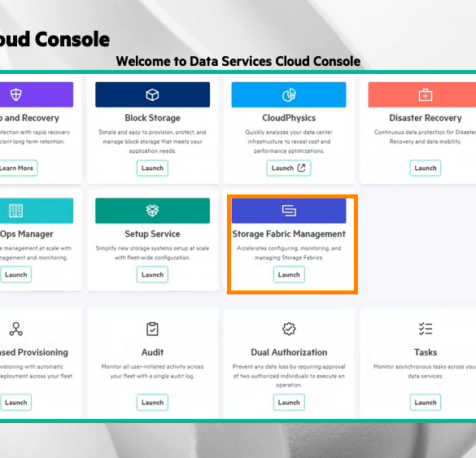Screen dimensions: 476x458
Task: Click the Audit title
Action: 152,352
